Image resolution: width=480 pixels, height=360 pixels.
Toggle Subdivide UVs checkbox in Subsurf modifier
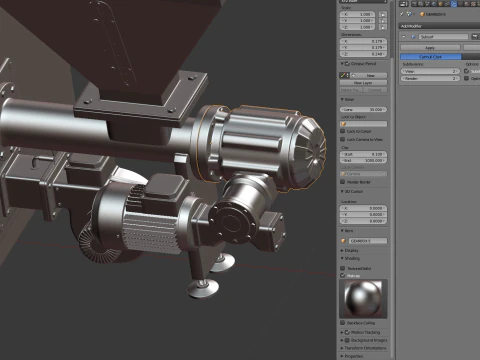tap(467, 71)
